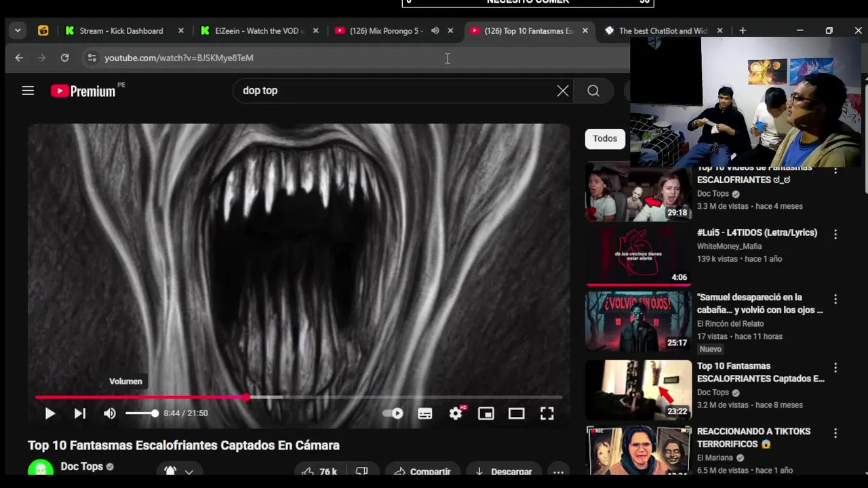
Task: Open options menu for #Lui5 - L4TIDOS
Action: 835,234
